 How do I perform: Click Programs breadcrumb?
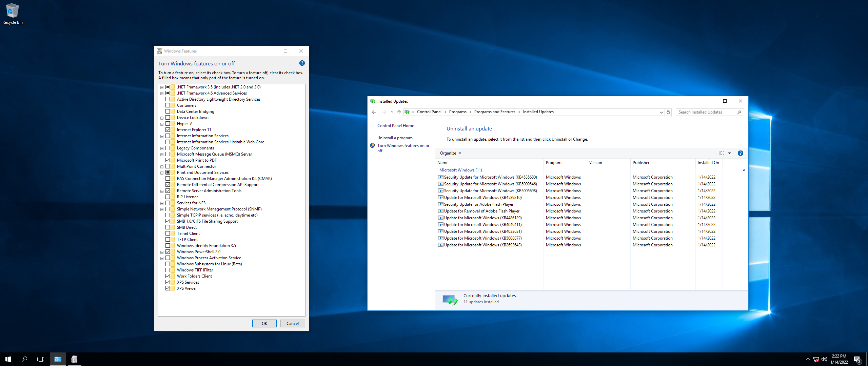click(458, 112)
